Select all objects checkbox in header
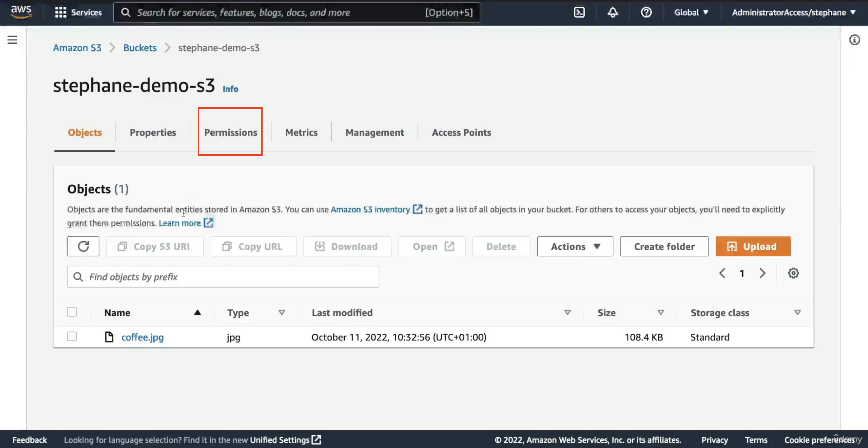The height and width of the screenshot is (448, 868). point(72,312)
